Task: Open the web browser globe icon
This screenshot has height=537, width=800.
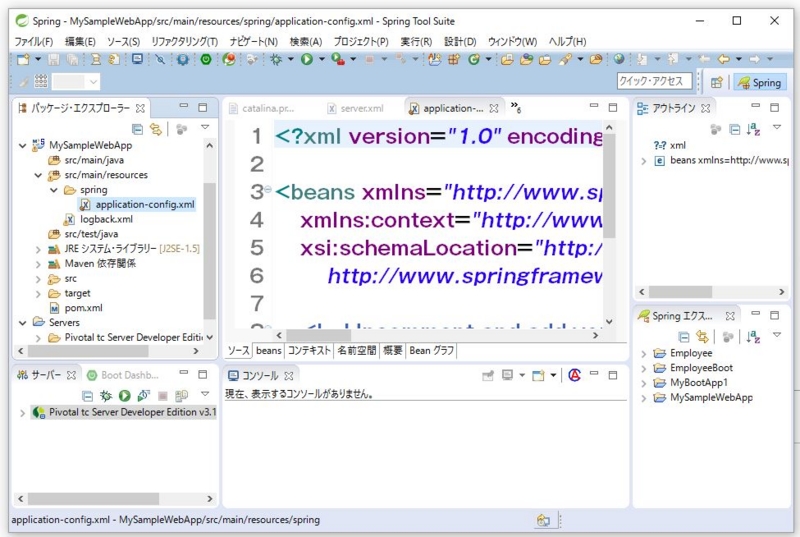Action: tap(619, 59)
